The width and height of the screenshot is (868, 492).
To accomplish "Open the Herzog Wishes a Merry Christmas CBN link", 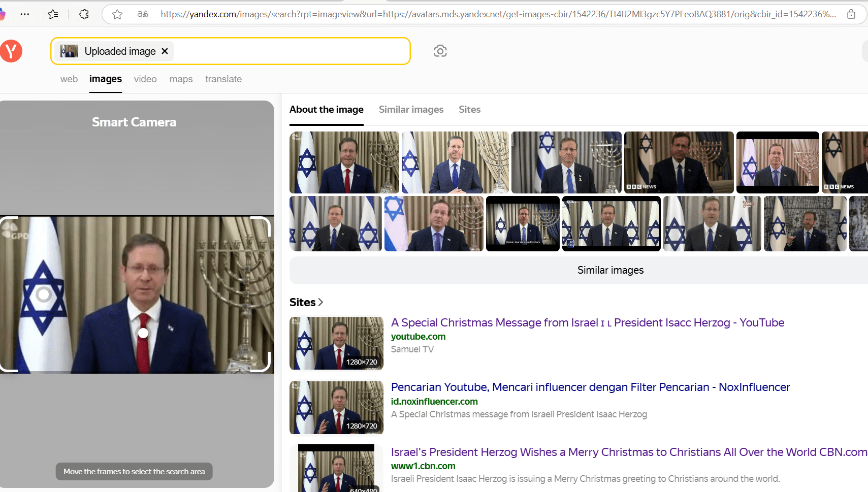I will (x=629, y=452).
